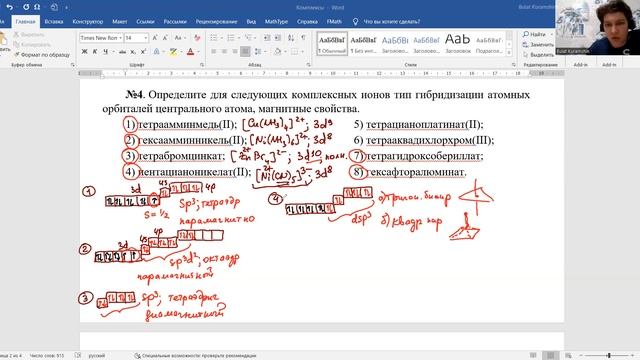The image size is (640, 360).
Task: Toggle bold Ж formatting
Action: [x=84, y=52]
